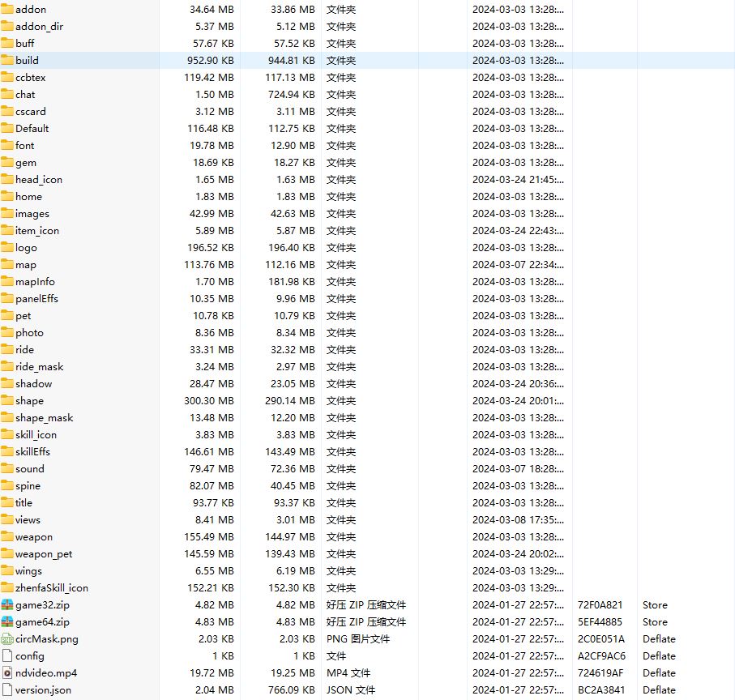Click the version.json file icon
This screenshot has height=700, width=735.
coord(7,690)
